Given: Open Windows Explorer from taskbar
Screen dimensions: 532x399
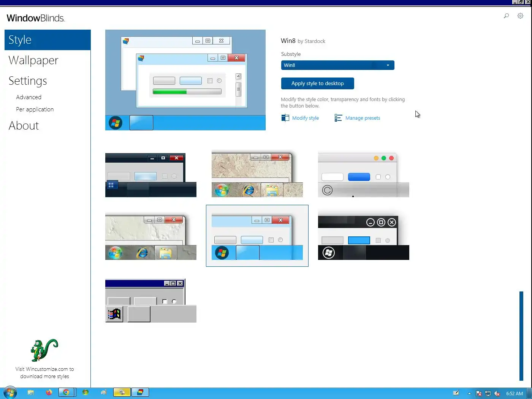Looking at the screenshot, I should tap(31, 393).
